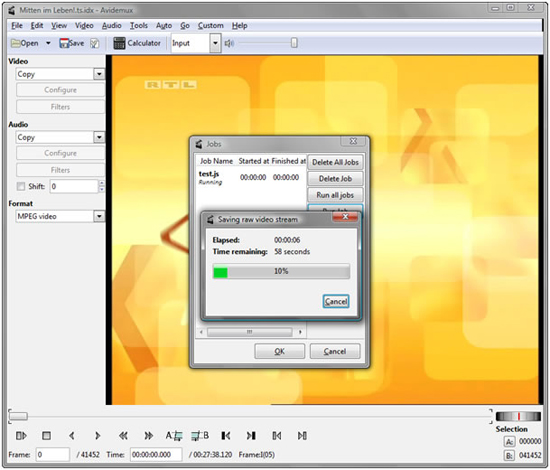
Task: Go to next frame
Action: 98,436
